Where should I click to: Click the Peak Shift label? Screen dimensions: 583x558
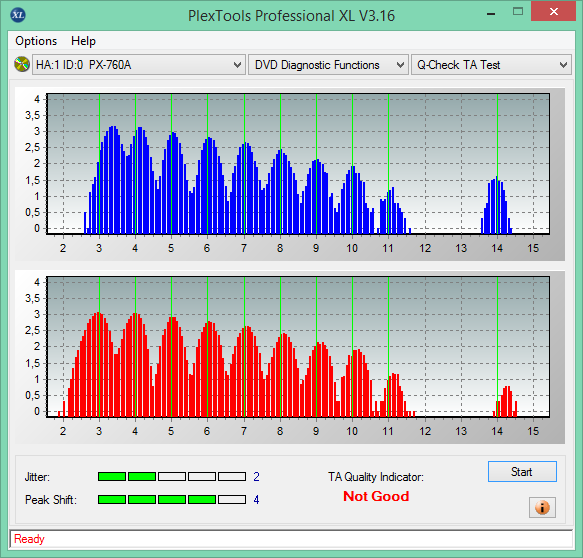coord(51,500)
